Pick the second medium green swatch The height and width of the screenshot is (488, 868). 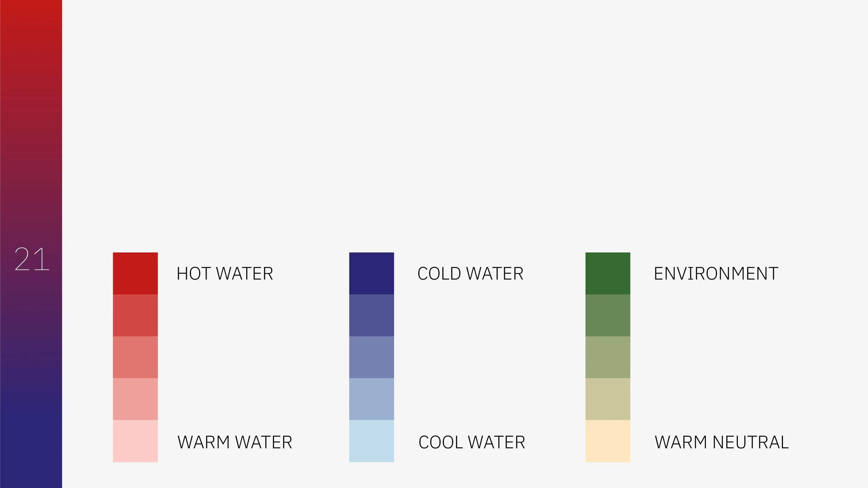[x=608, y=315]
